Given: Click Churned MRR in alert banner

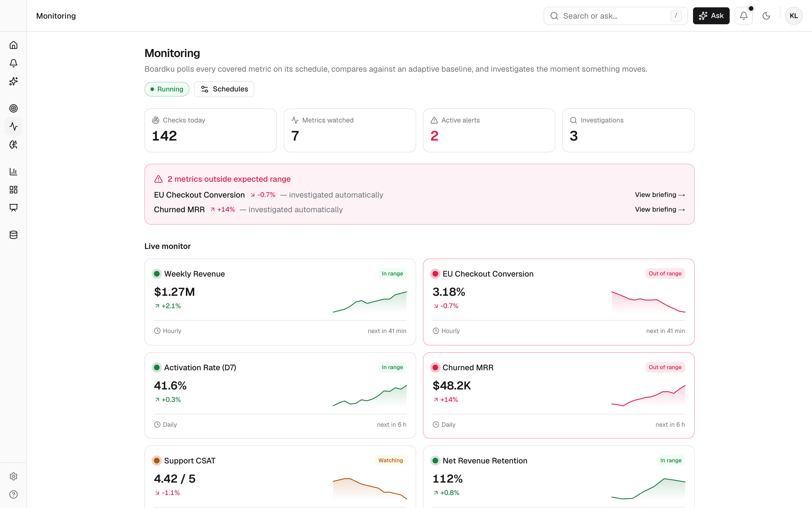Looking at the screenshot, I should (179, 210).
